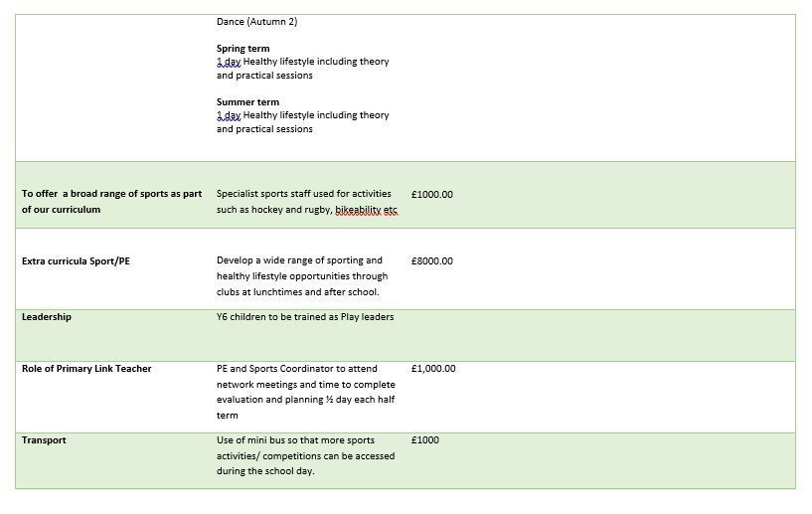Screen dimensions: 812x514
Task: Click 'Specialist sports staff' description text
Action: tap(307, 202)
